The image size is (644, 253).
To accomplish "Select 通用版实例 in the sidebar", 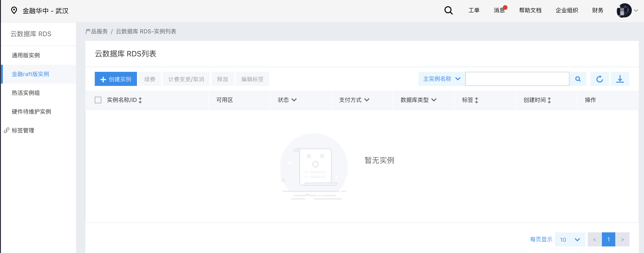I will point(39,55).
